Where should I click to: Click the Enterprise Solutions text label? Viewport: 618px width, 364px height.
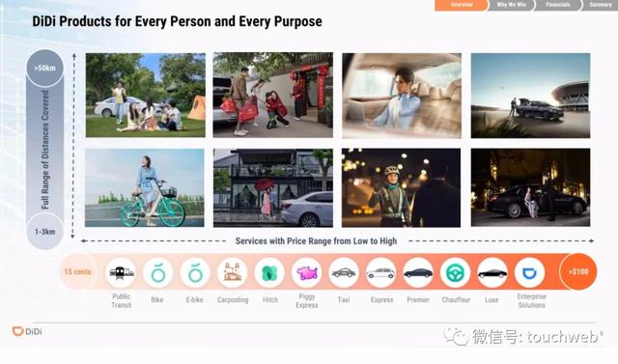(x=531, y=300)
